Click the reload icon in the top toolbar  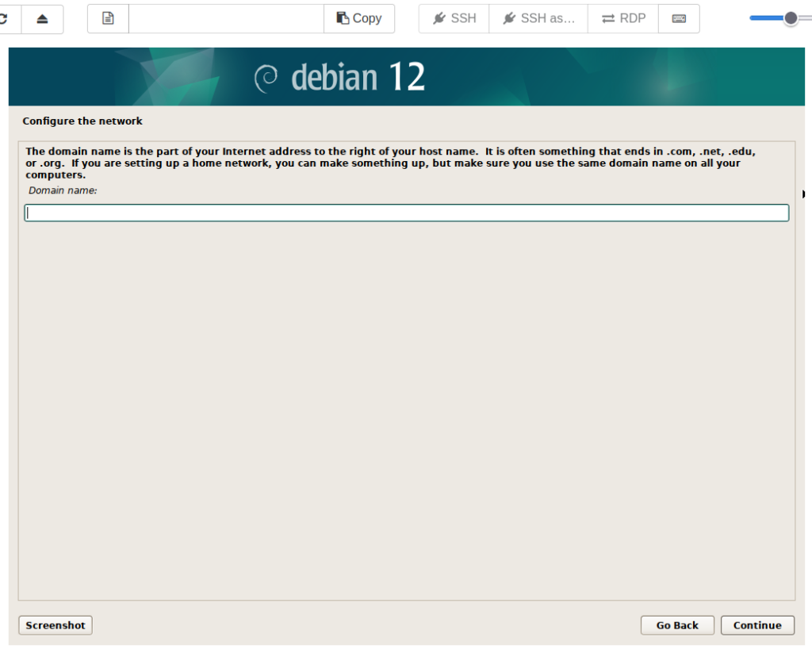click(x=5, y=18)
